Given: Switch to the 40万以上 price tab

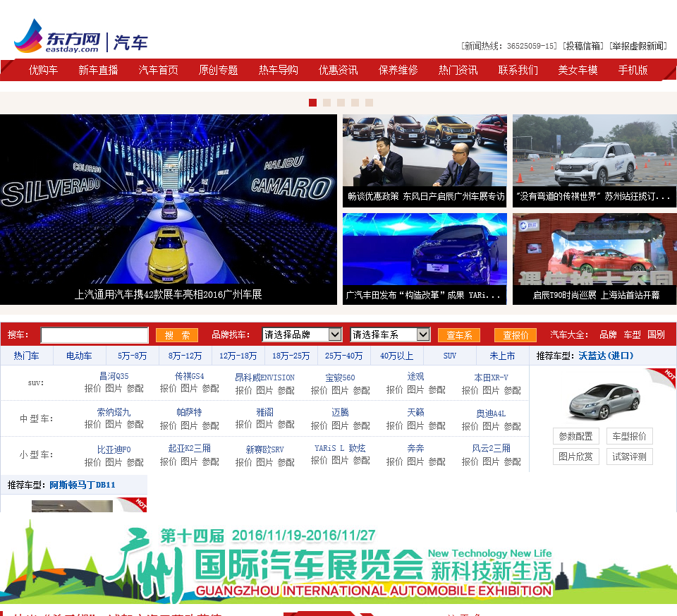Looking at the screenshot, I should coord(397,356).
